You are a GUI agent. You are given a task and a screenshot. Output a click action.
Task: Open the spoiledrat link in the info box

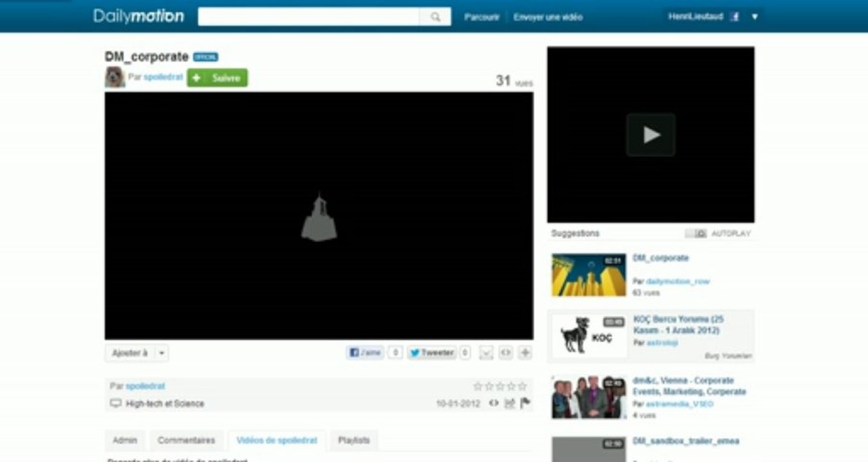click(145, 386)
